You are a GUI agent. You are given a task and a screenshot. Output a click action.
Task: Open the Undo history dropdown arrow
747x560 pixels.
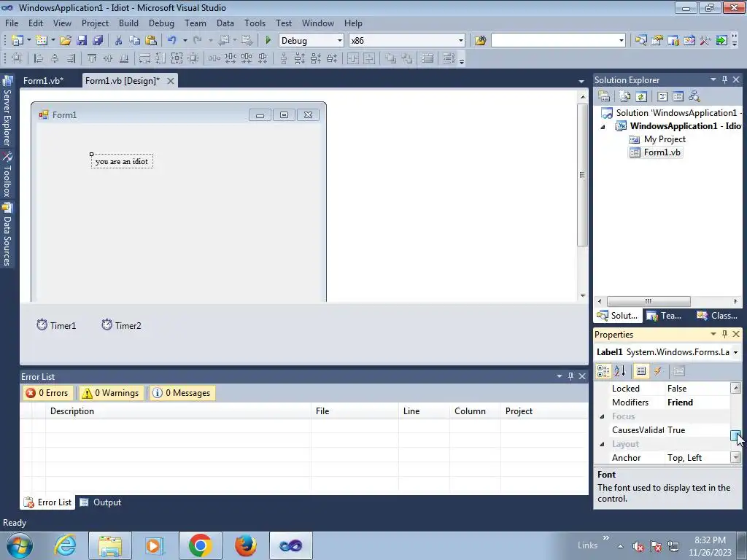(185, 41)
